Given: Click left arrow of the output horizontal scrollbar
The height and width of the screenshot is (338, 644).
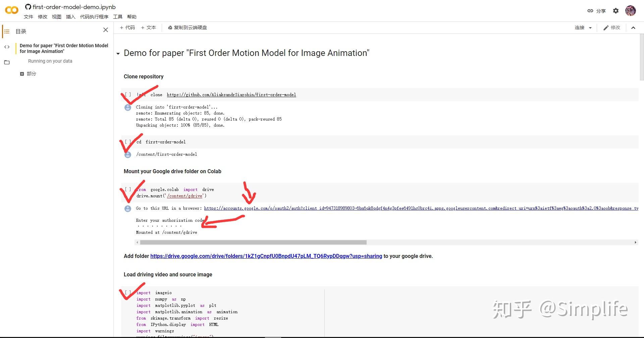Looking at the screenshot, I should pyautogui.click(x=137, y=242).
